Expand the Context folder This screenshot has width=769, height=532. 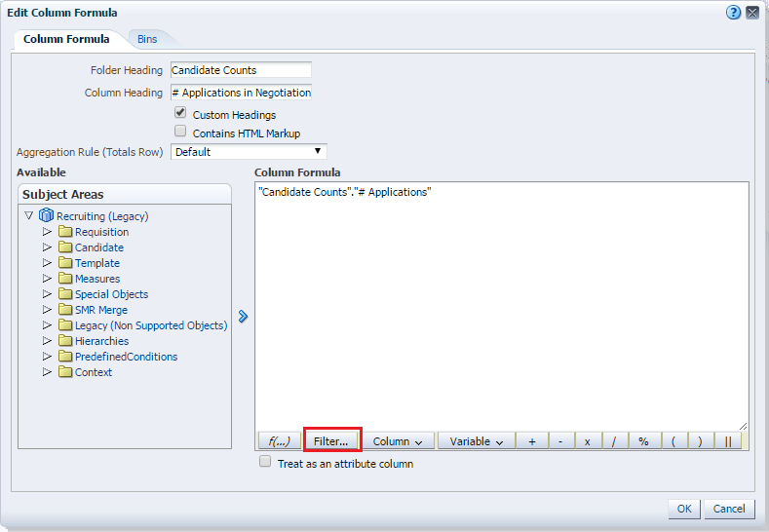[x=47, y=371]
